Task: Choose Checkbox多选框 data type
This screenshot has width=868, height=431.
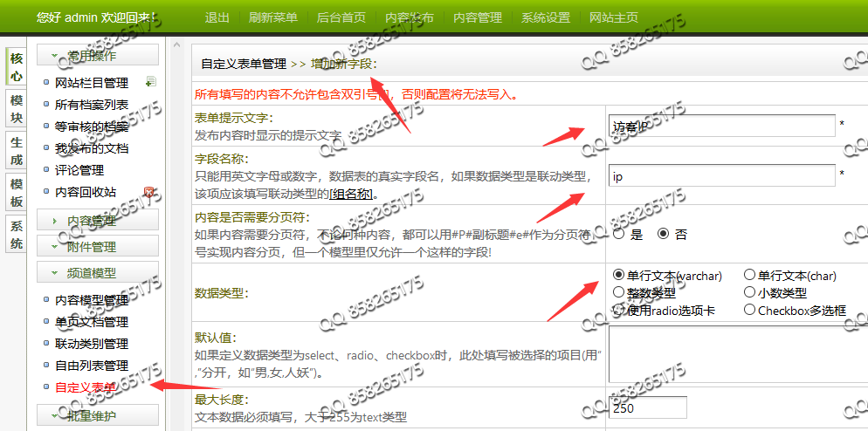Action: coord(749,309)
